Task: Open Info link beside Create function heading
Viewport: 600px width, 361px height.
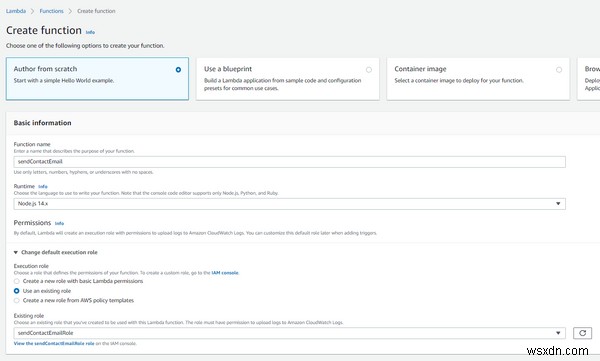Action: (x=90, y=32)
